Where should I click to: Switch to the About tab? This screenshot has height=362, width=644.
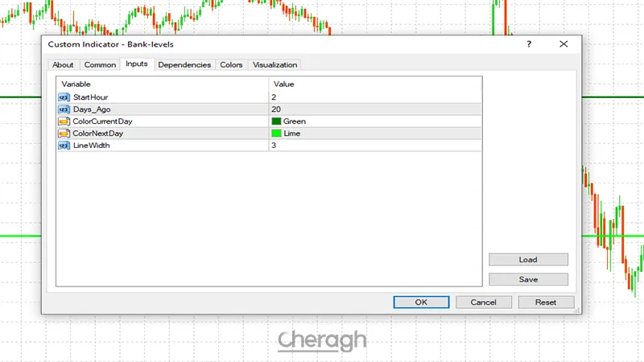click(x=63, y=65)
